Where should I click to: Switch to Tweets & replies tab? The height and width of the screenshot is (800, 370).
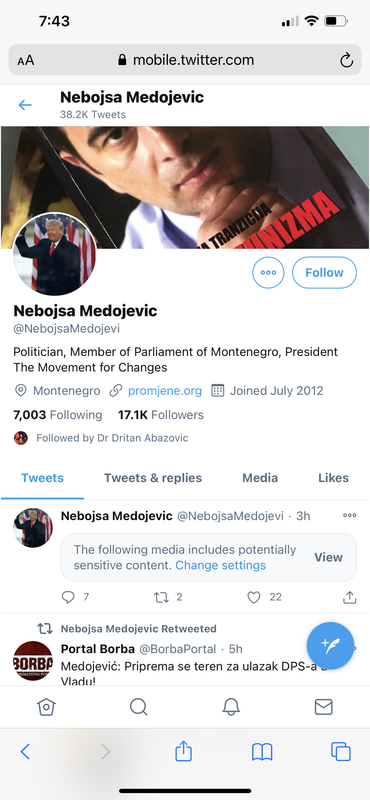tap(153, 478)
